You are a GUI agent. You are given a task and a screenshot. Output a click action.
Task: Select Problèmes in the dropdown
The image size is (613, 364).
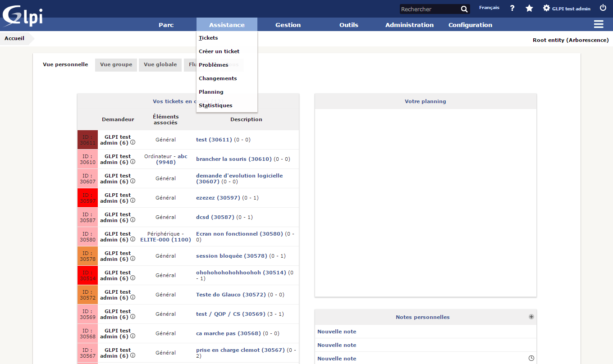coord(214,65)
